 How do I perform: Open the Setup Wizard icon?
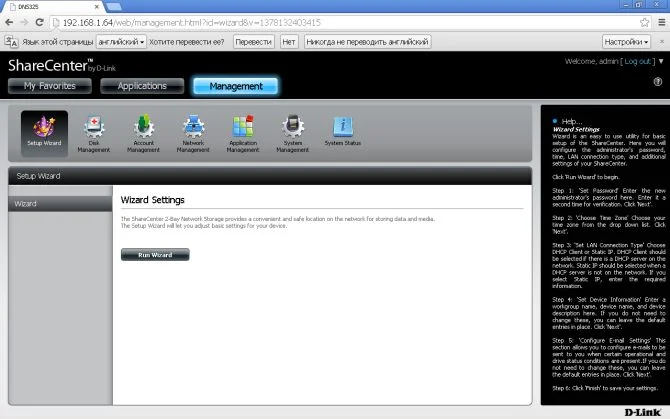point(44,134)
